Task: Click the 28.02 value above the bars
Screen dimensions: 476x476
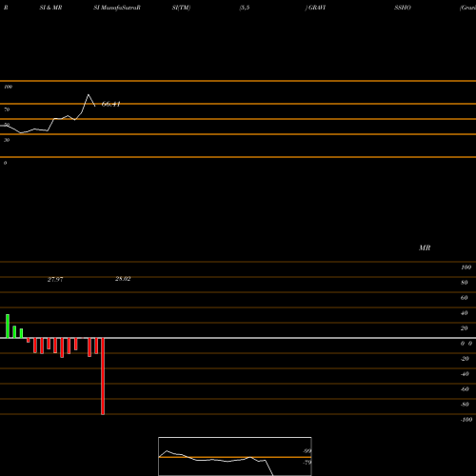Action: click(x=123, y=279)
